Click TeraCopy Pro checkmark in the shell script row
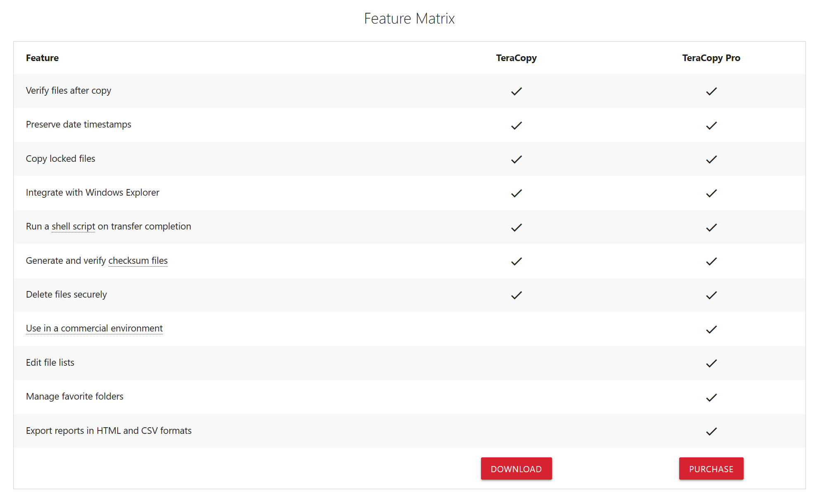This screenshot has height=504, width=820. (x=711, y=227)
